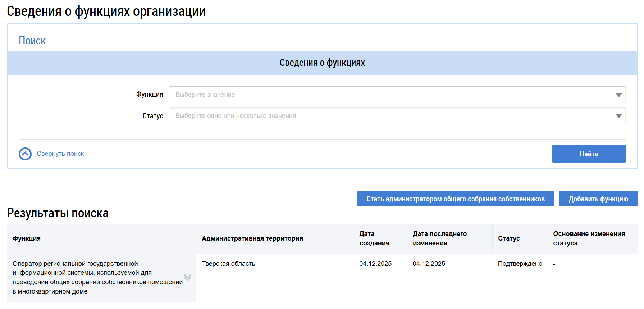Click the Дата создания column header
This screenshot has width=644, height=309.
pos(374,238)
